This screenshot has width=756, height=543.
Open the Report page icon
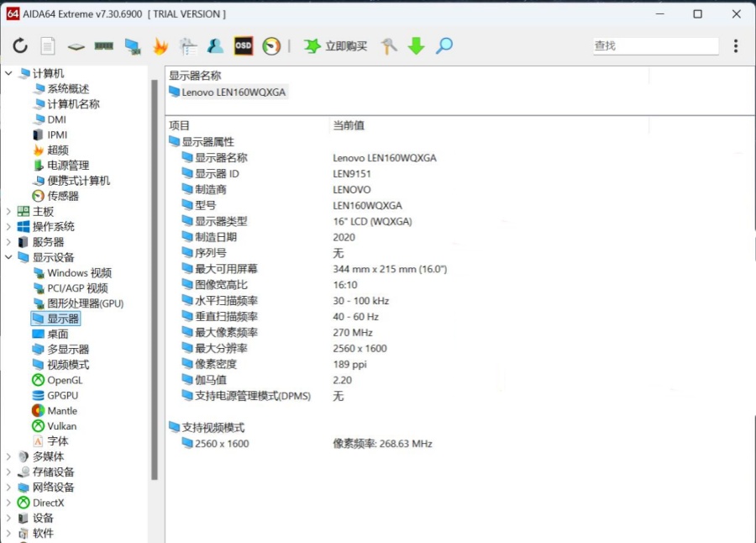[47, 46]
